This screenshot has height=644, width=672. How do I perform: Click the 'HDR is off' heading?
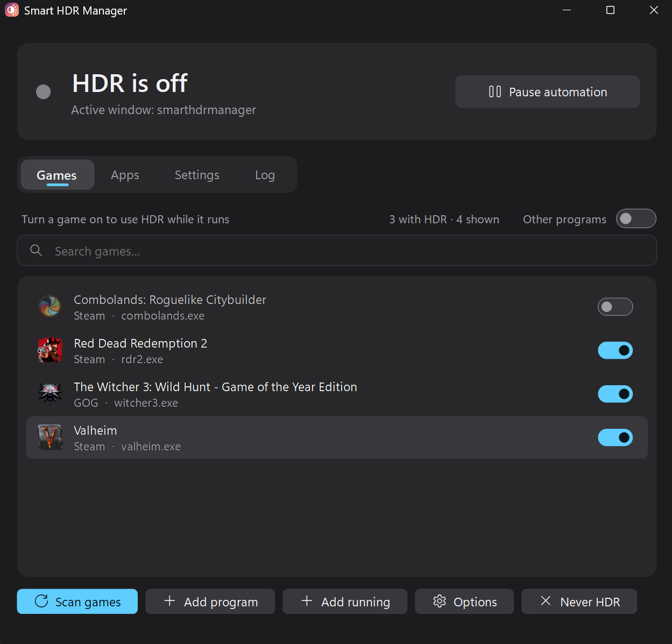130,83
